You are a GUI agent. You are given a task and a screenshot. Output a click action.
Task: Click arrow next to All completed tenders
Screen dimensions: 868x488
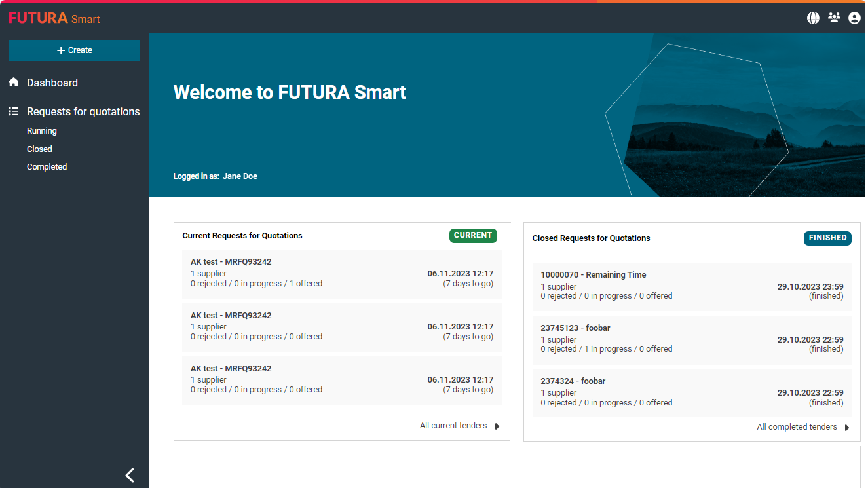[x=847, y=428]
